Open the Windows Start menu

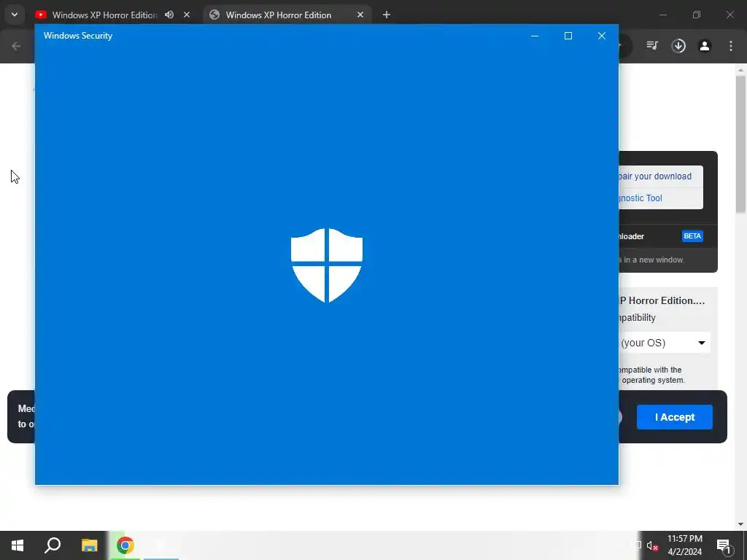[x=18, y=545]
